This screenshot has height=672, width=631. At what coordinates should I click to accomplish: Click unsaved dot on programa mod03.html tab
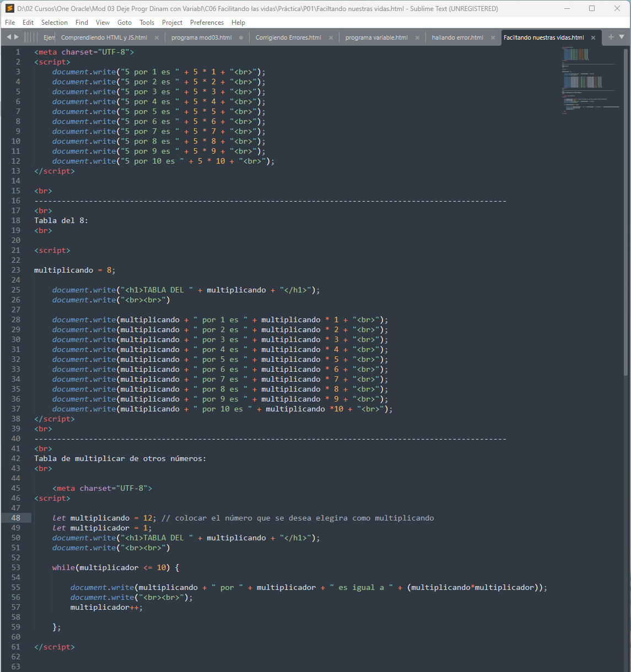[241, 38]
